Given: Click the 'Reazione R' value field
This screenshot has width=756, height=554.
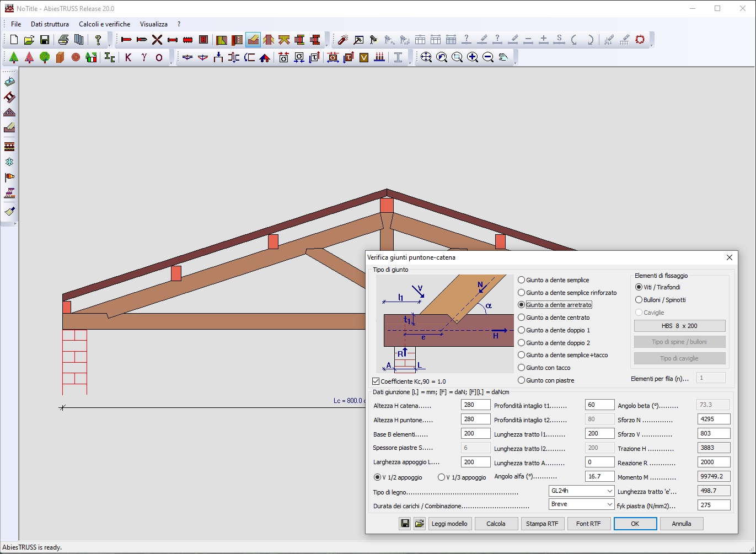Looking at the screenshot, I should point(714,462).
